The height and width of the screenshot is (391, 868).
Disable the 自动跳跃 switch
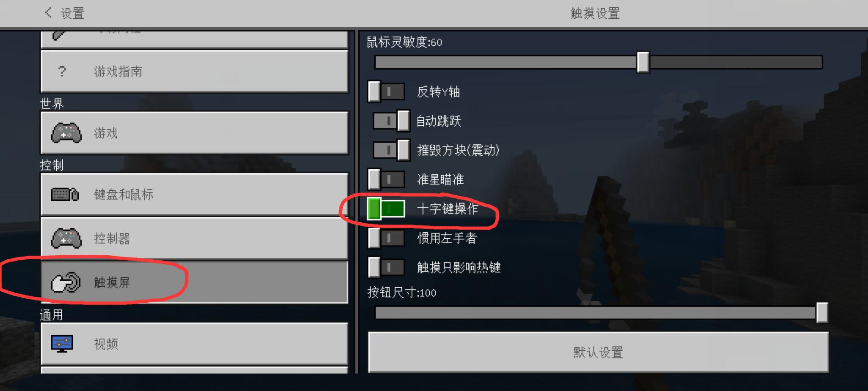coord(391,121)
